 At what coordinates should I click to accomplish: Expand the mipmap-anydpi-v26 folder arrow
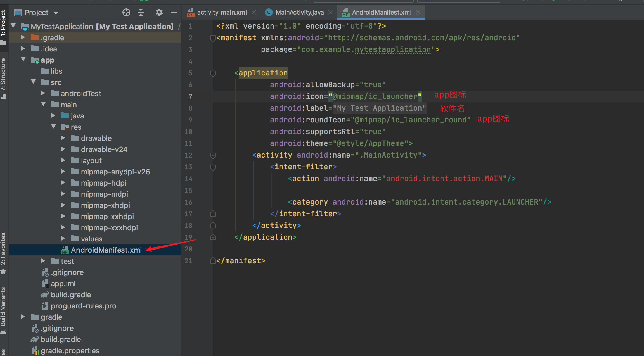pos(63,171)
